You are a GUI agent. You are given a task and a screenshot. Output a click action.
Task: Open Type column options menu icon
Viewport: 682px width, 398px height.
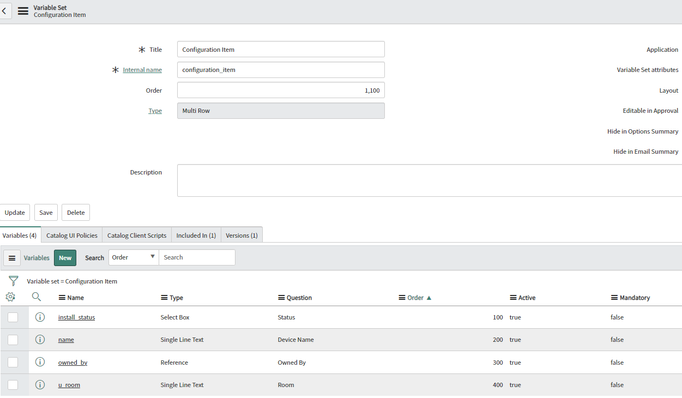(x=164, y=298)
